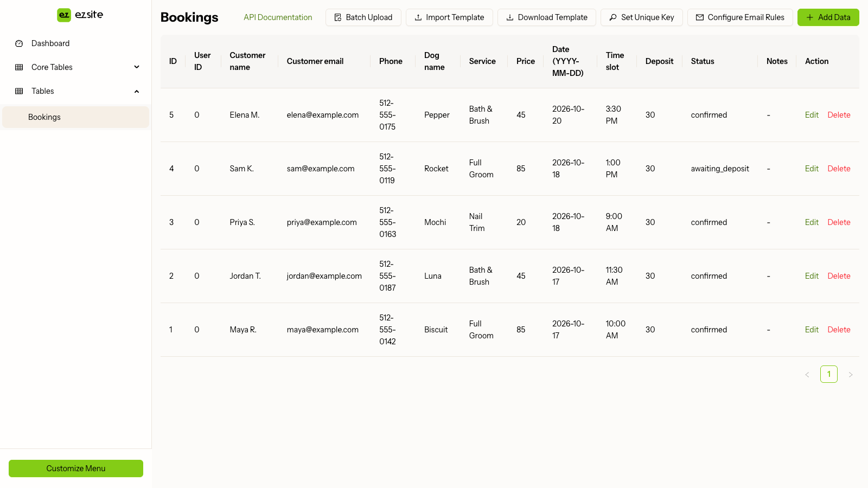Delete the Elena M. booking
Viewport: 868px width, 488px height.
click(839, 115)
